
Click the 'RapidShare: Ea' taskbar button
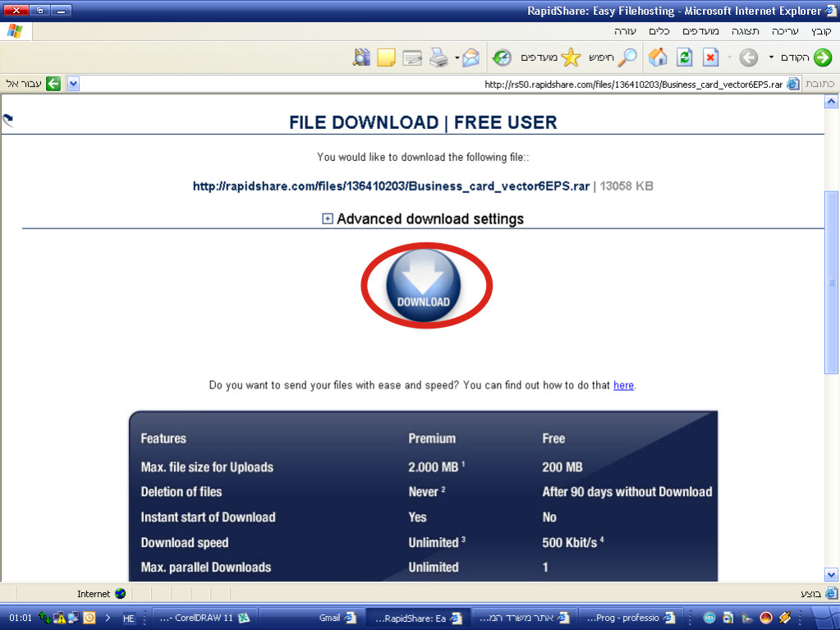click(418, 618)
